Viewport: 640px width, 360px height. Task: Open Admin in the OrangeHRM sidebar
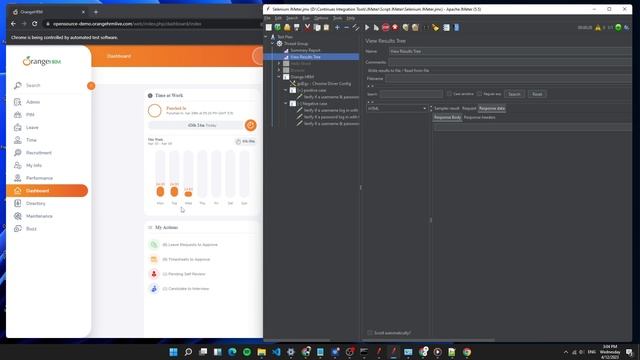33,102
